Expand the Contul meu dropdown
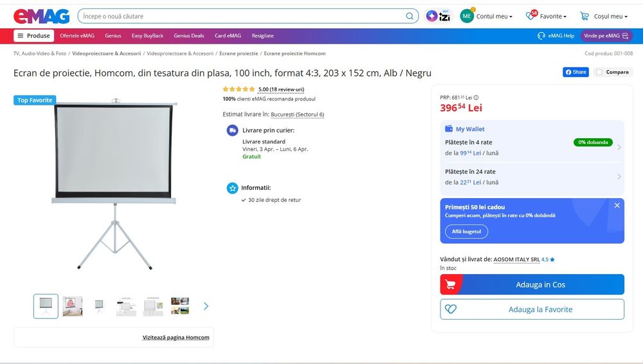Viewport: 643px width, 364px height. click(x=494, y=17)
